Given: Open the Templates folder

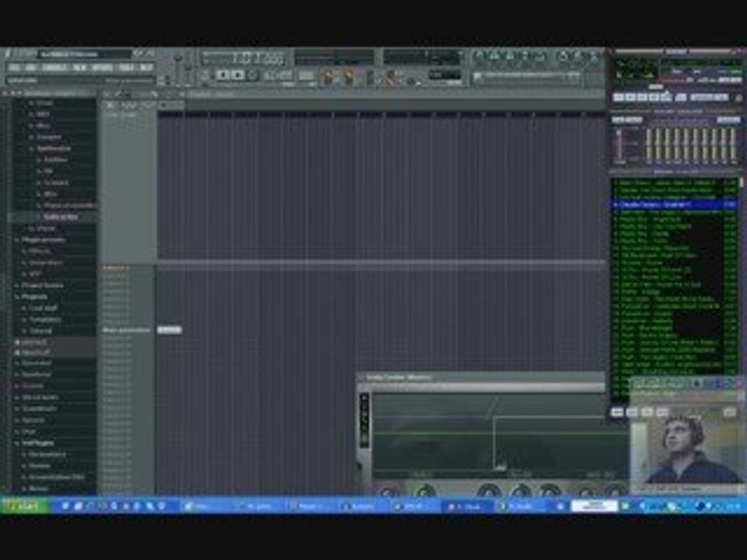Looking at the screenshot, I should (x=45, y=320).
